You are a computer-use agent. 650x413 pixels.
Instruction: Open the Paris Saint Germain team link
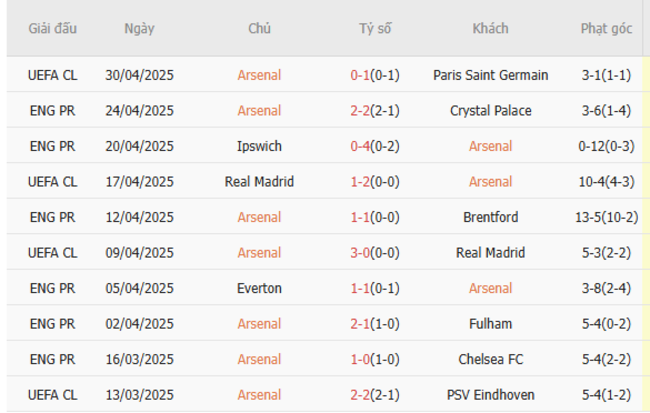(490, 75)
